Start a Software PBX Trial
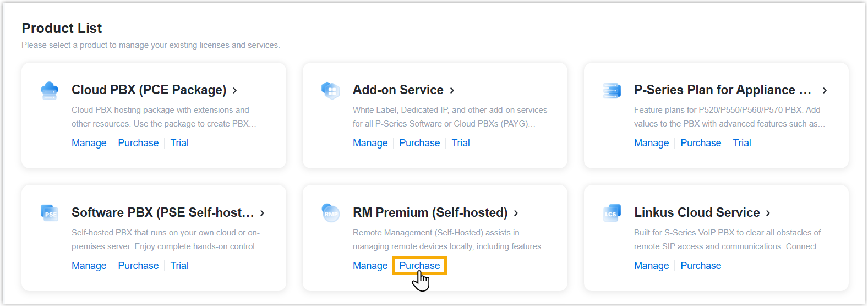Screen dimensions: 868x307 point(179,266)
